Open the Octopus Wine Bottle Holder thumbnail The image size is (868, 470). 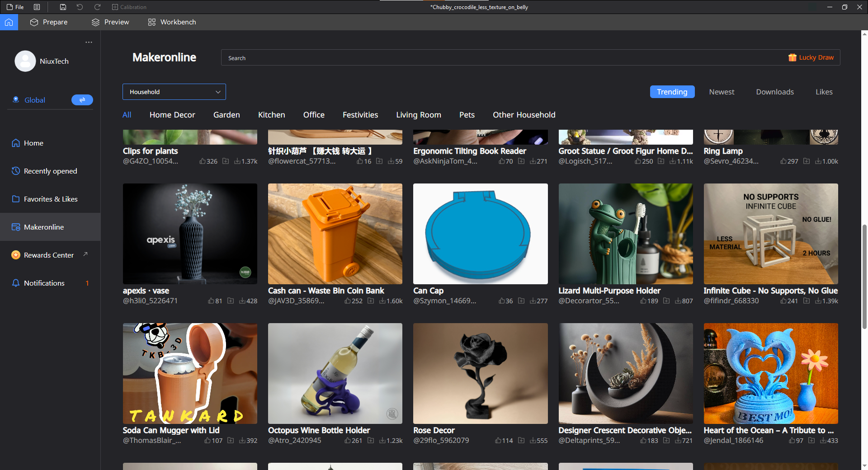point(335,373)
